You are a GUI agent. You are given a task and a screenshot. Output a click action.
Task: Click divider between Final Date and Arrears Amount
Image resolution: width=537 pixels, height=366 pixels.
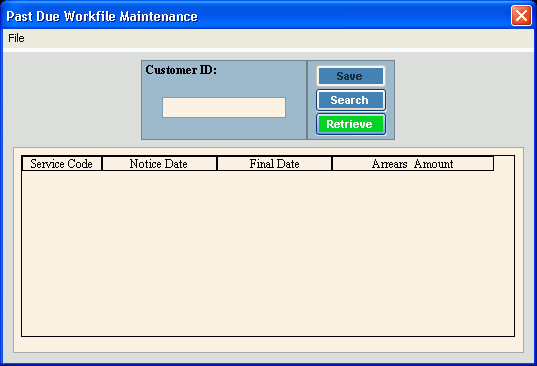[332, 164]
